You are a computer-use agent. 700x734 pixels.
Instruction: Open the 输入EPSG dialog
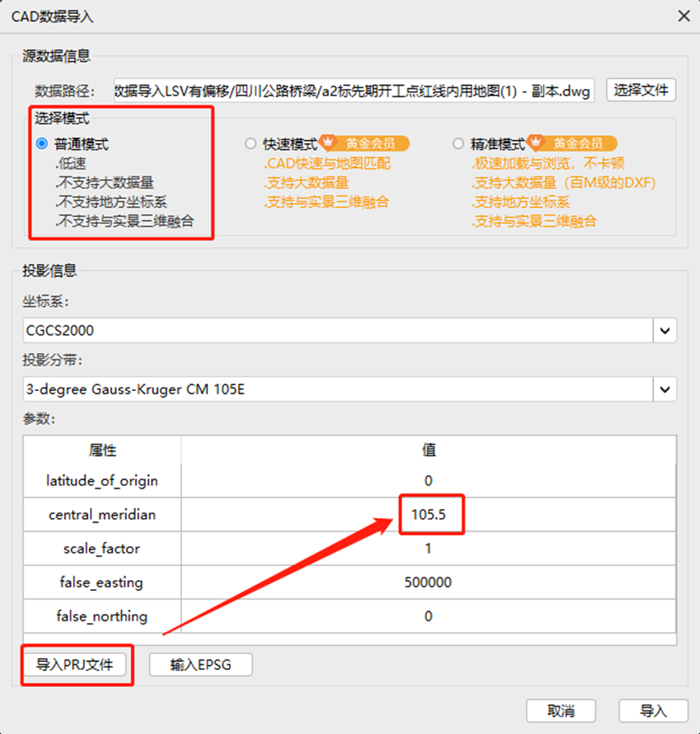click(x=201, y=663)
